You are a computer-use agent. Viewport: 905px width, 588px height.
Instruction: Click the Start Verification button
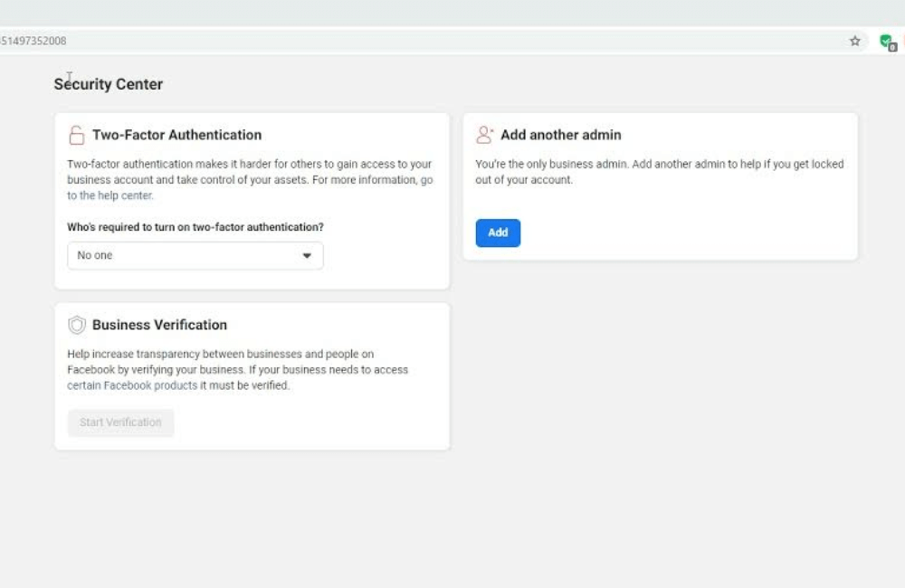point(120,422)
